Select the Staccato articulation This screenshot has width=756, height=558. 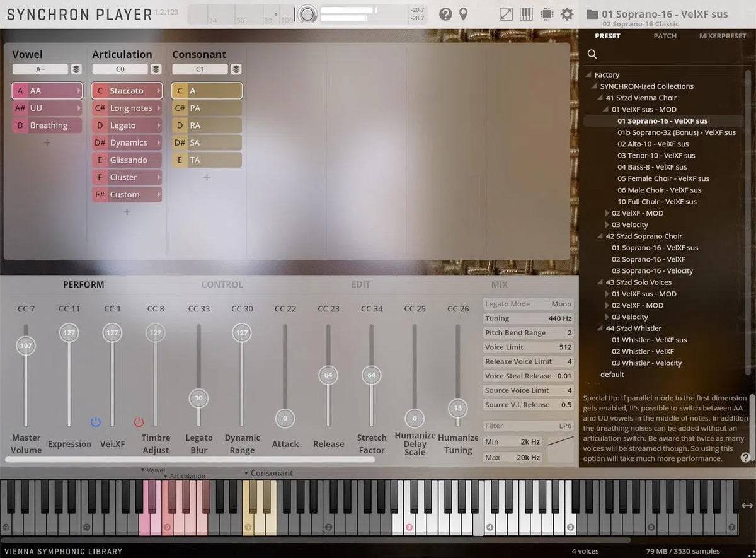click(x=127, y=90)
